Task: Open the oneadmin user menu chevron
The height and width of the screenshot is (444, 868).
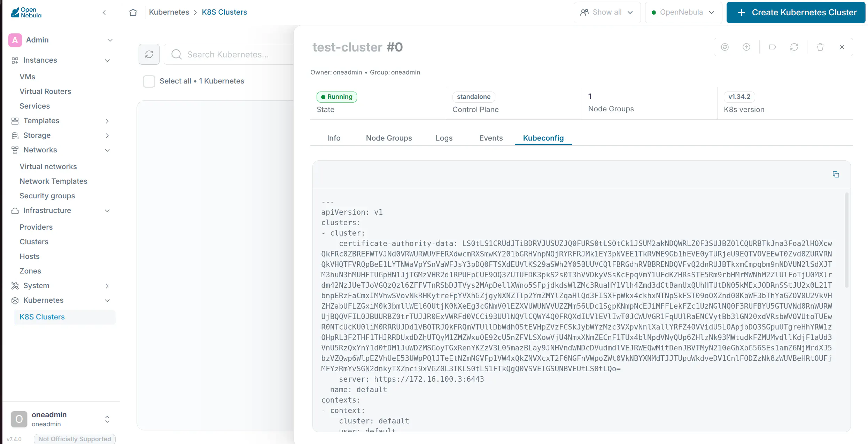Action: point(107,419)
